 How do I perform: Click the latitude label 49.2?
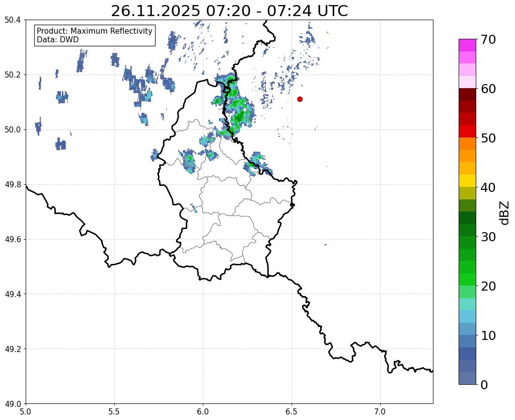pyautogui.click(x=13, y=349)
